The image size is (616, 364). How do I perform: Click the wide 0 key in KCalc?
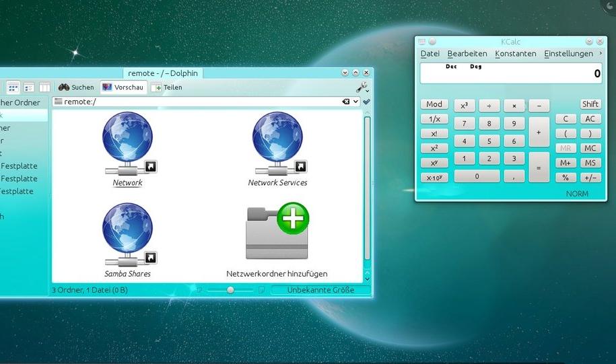click(477, 176)
